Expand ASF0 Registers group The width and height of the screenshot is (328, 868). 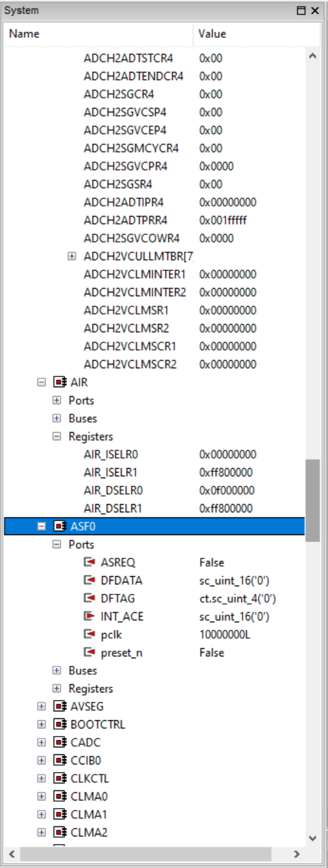click(x=57, y=689)
